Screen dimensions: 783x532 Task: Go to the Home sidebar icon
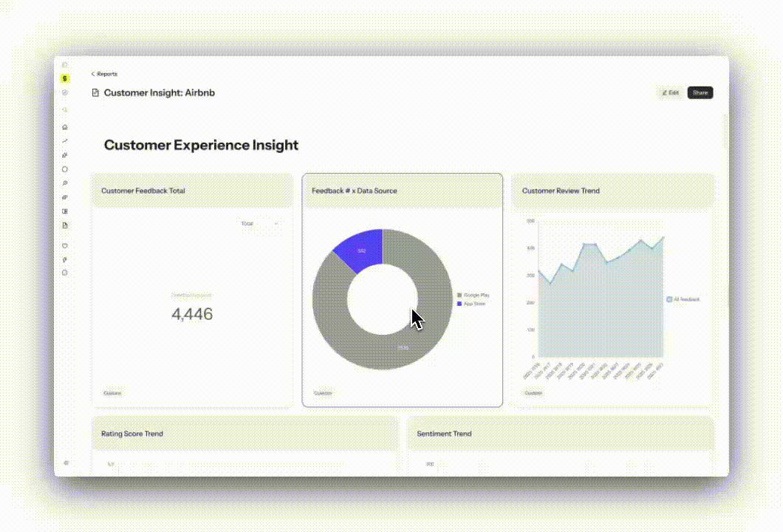pyautogui.click(x=65, y=127)
